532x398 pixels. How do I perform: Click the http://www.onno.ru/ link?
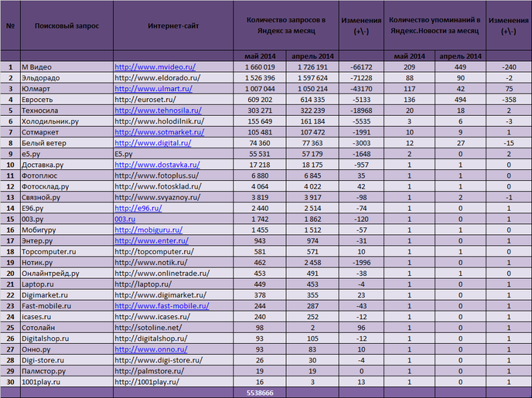click(x=151, y=349)
